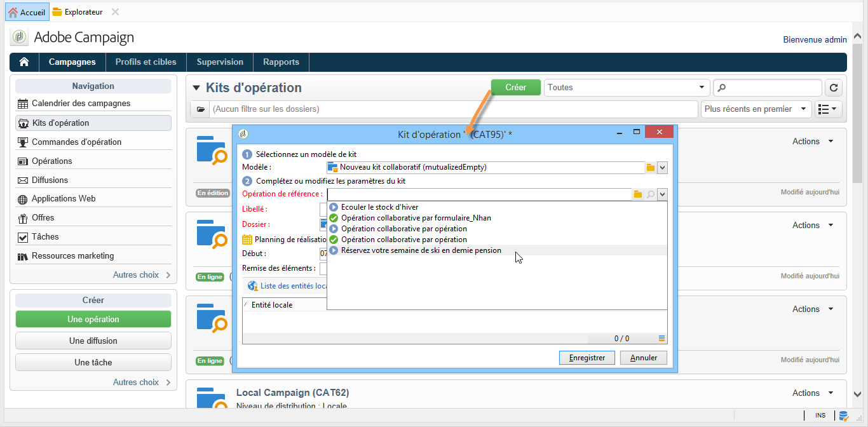Screen dimensions: 868x427
Task: Click the Local Campaign (CAT62) kit thumbnail
Action: click(212, 399)
